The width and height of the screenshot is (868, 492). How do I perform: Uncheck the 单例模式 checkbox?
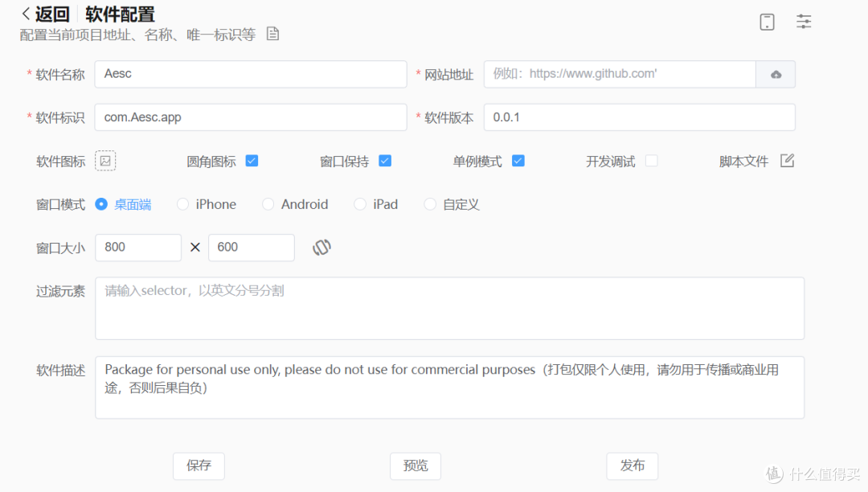pos(518,161)
